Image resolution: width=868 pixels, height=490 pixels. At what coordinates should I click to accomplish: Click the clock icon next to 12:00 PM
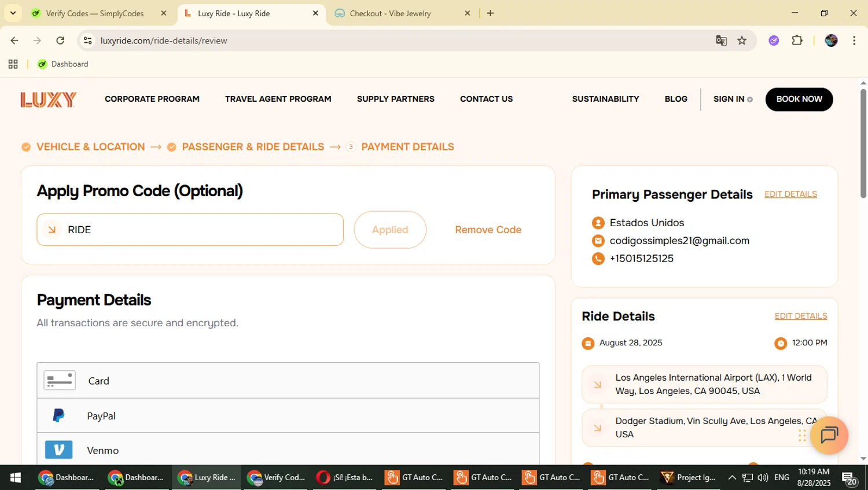click(x=781, y=344)
